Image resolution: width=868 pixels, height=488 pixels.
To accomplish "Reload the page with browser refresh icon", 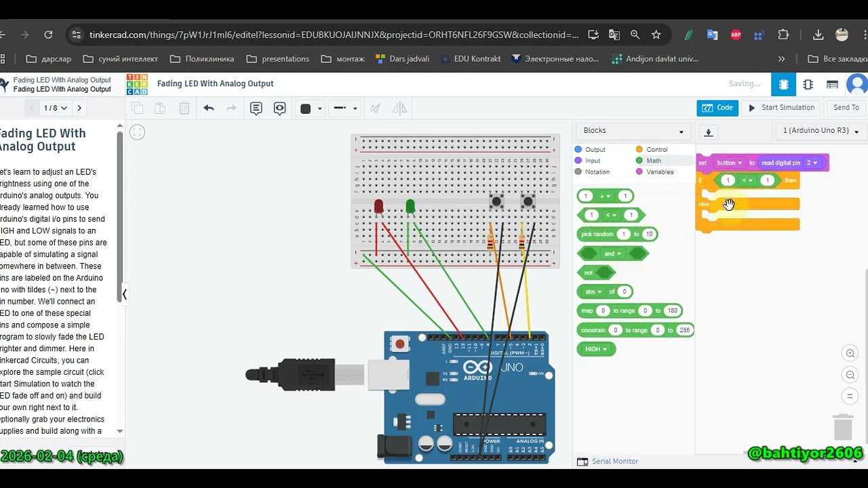I will pos(48,35).
